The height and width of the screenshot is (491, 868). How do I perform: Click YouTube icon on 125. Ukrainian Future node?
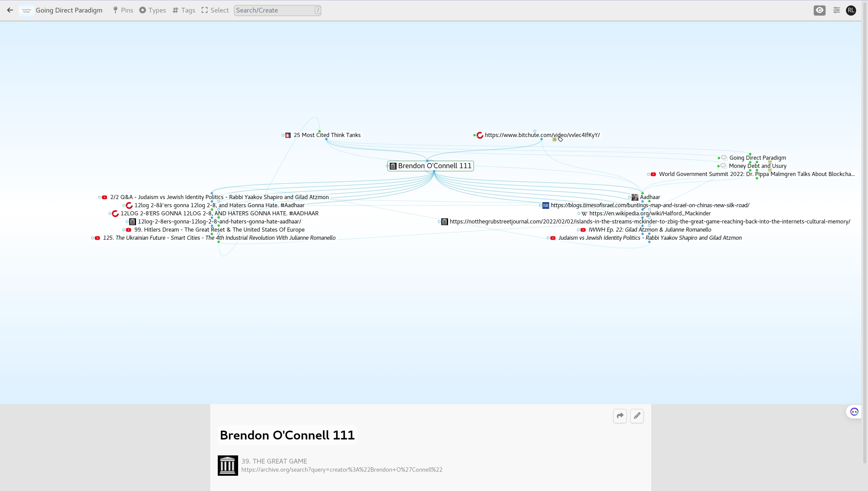[x=97, y=238]
